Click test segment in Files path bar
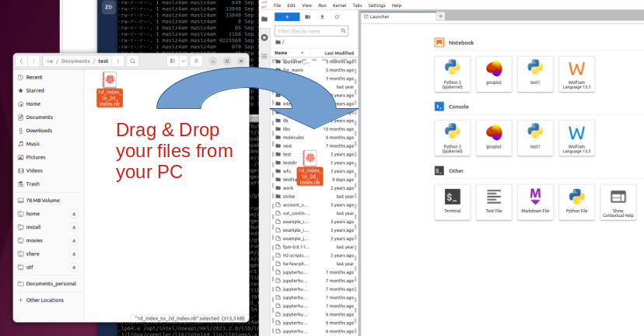644x336 pixels. [x=103, y=61]
